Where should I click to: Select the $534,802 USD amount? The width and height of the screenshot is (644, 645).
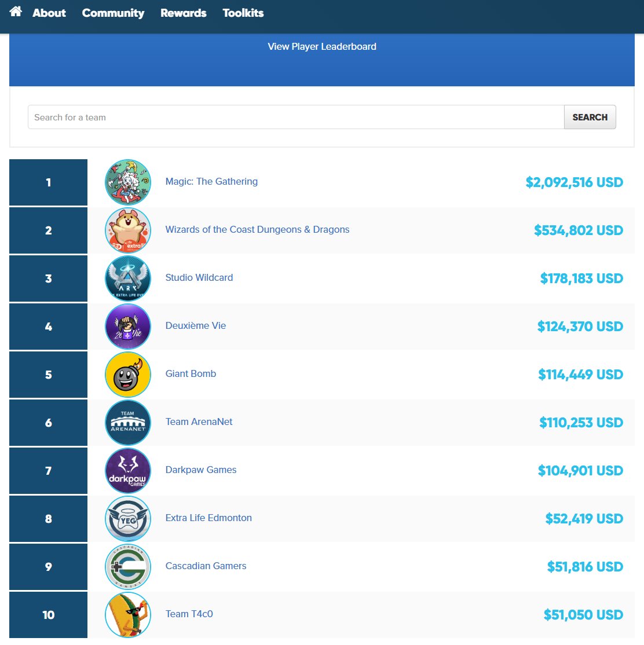coord(579,230)
